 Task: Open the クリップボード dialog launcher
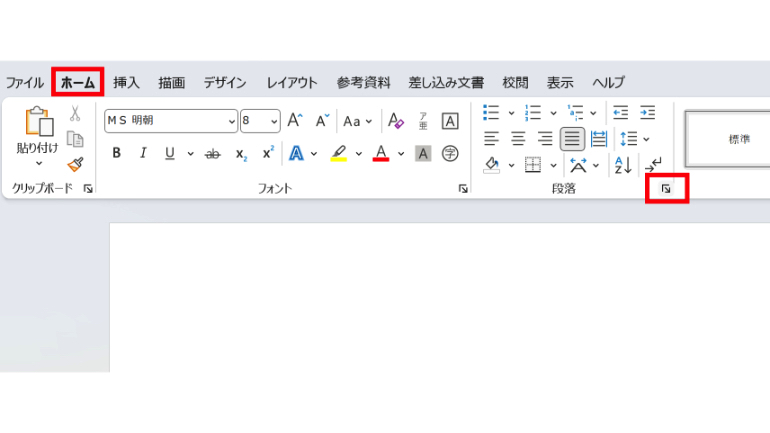pos(88,189)
